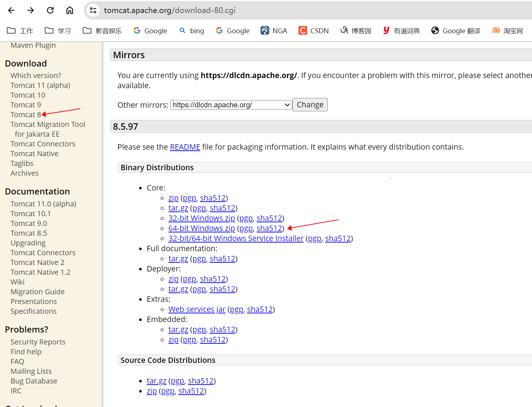Open site information icon in address bar
The height and width of the screenshot is (407, 532).
tap(93, 10)
